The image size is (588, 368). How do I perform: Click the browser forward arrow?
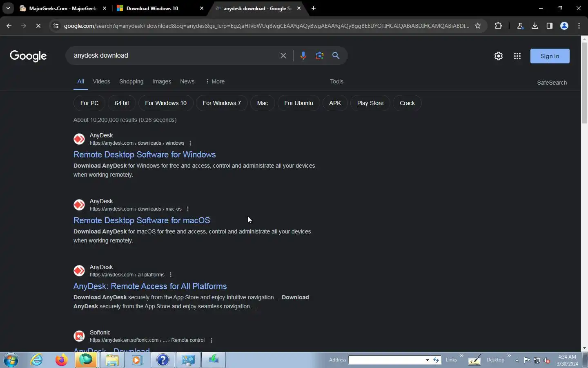pyautogui.click(x=23, y=26)
